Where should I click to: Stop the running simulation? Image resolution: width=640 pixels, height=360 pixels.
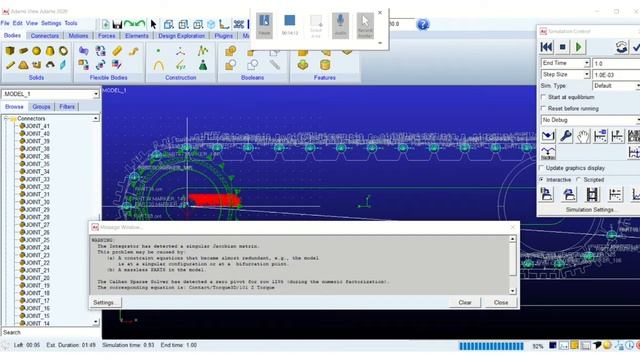[x=562, y=47]
